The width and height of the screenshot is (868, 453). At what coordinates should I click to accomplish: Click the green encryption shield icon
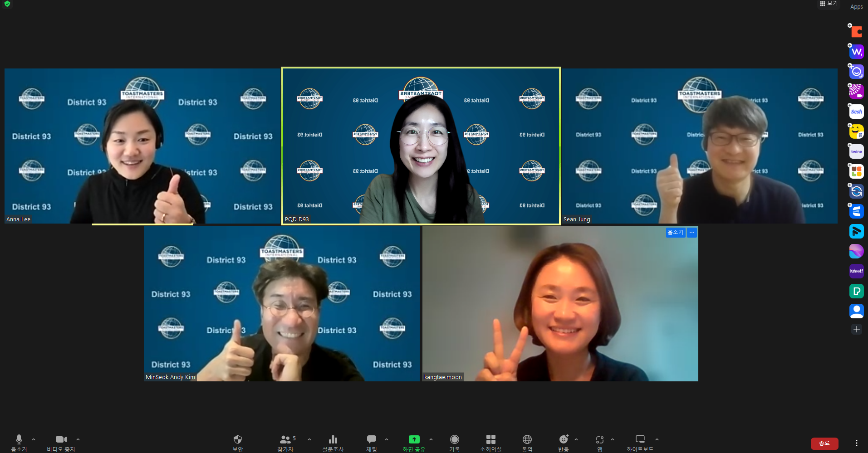coord(7,4)
